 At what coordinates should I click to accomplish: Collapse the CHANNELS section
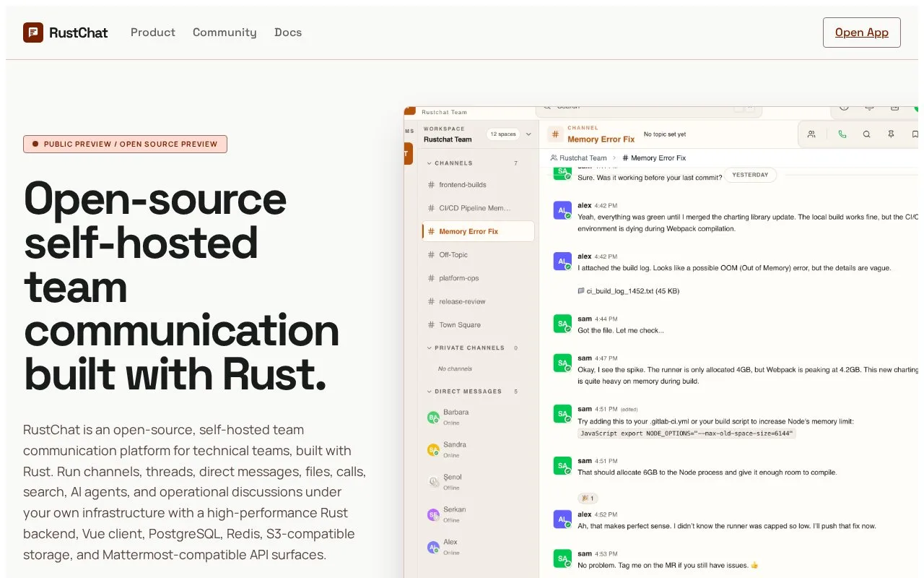429,163
